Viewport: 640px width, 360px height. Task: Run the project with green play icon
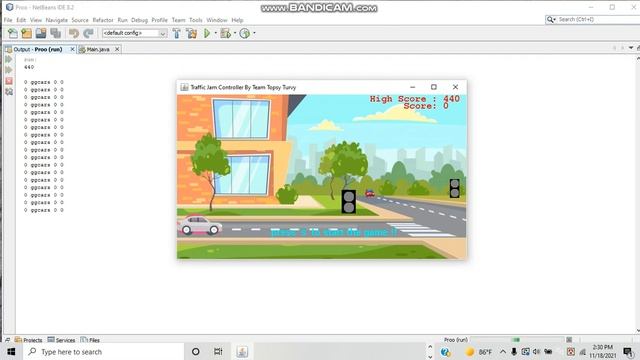point(207,33)
